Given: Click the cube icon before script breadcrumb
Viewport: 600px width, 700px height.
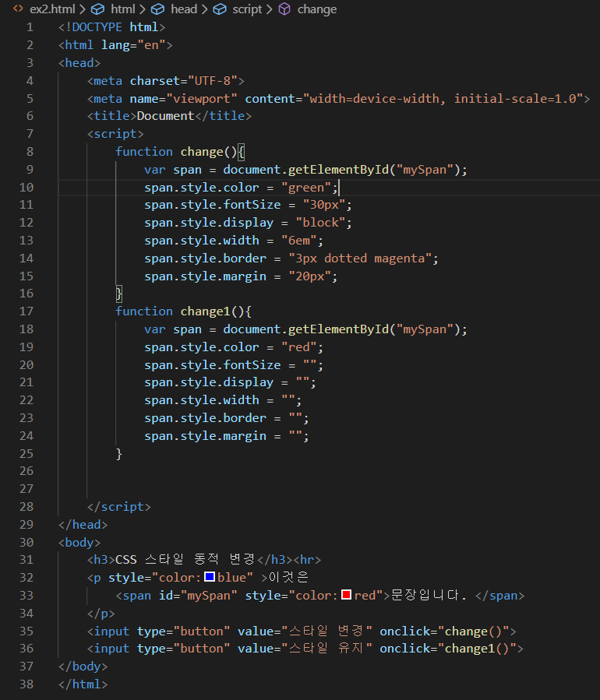Looking at the screenshot, I should pyautogui.click(x=220, y=9).
